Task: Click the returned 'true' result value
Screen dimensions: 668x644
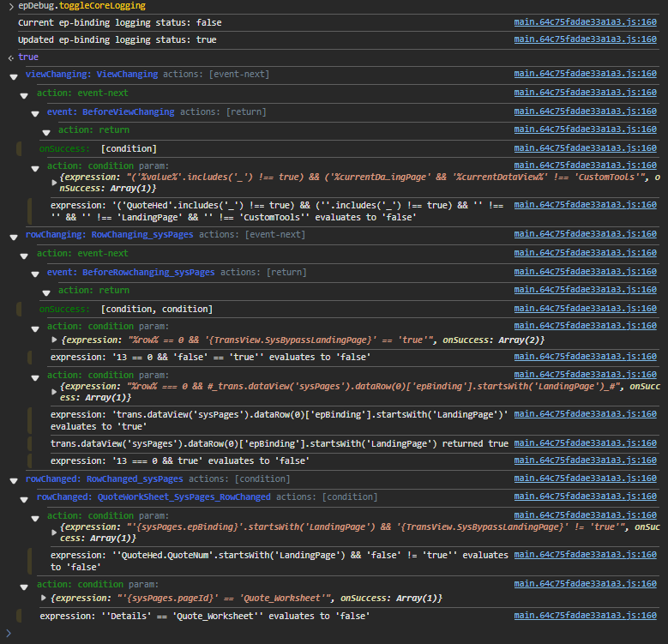Action: click(28, 57)
